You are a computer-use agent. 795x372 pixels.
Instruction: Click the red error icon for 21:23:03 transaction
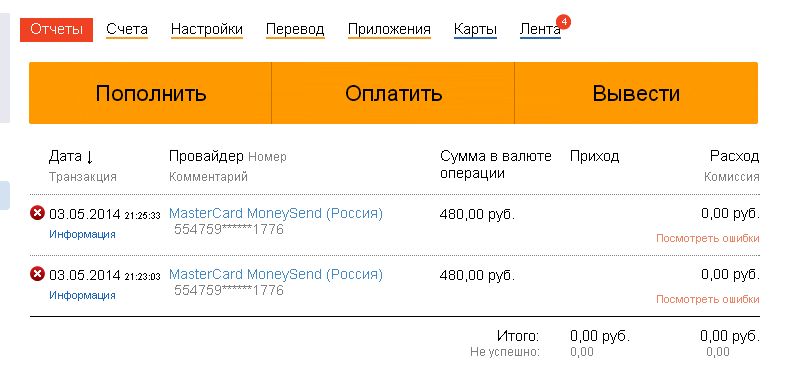pyautogui.click(x=38, y=274)
